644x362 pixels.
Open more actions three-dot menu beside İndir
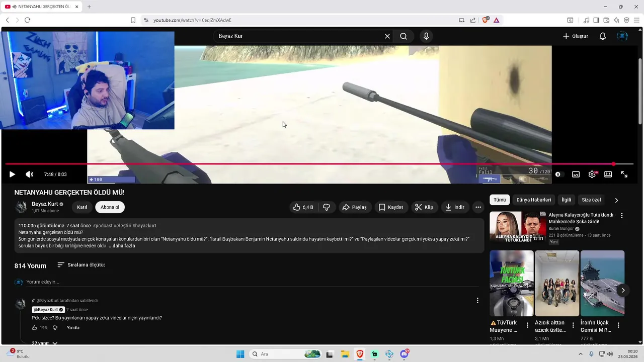coord(478,207)
